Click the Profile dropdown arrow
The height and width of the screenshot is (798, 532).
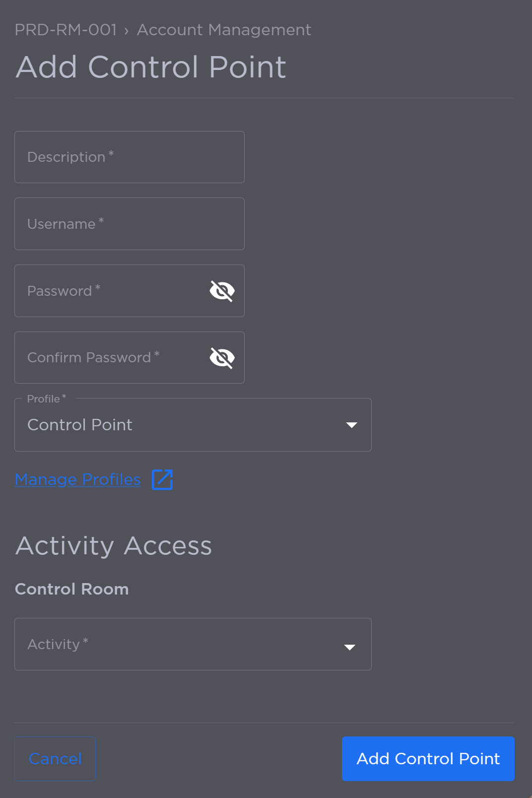[351, 425]
